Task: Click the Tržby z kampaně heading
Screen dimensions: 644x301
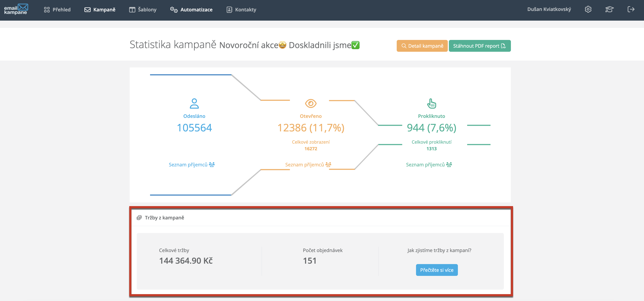Action: pyautogui.click(x=164, y=217)
